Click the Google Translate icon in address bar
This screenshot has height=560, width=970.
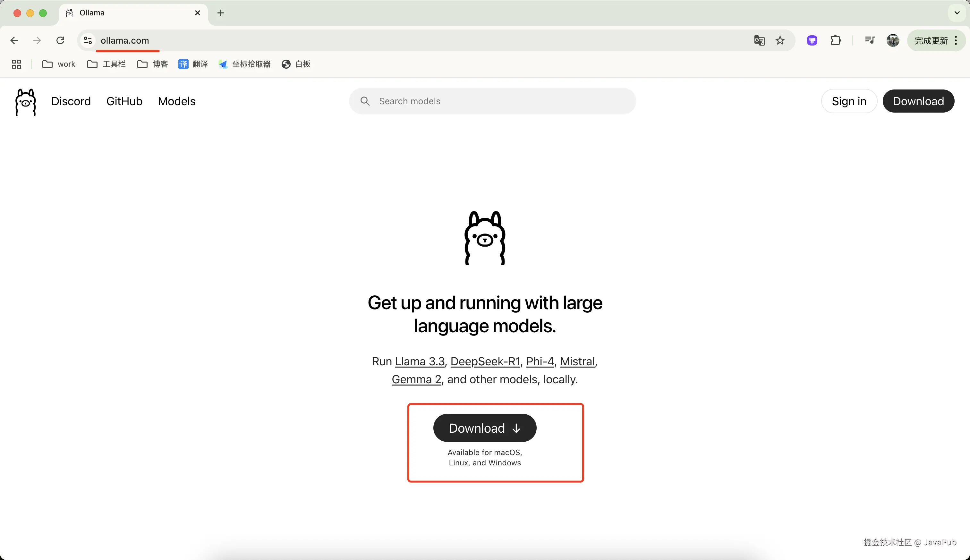759,40
